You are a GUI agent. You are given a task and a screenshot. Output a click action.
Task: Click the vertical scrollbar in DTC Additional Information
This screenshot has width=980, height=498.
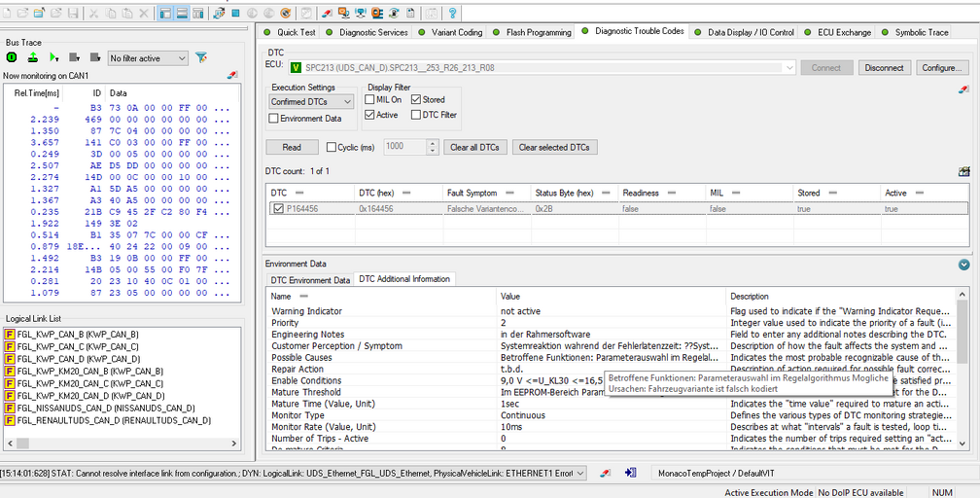[x=963, y=368]
